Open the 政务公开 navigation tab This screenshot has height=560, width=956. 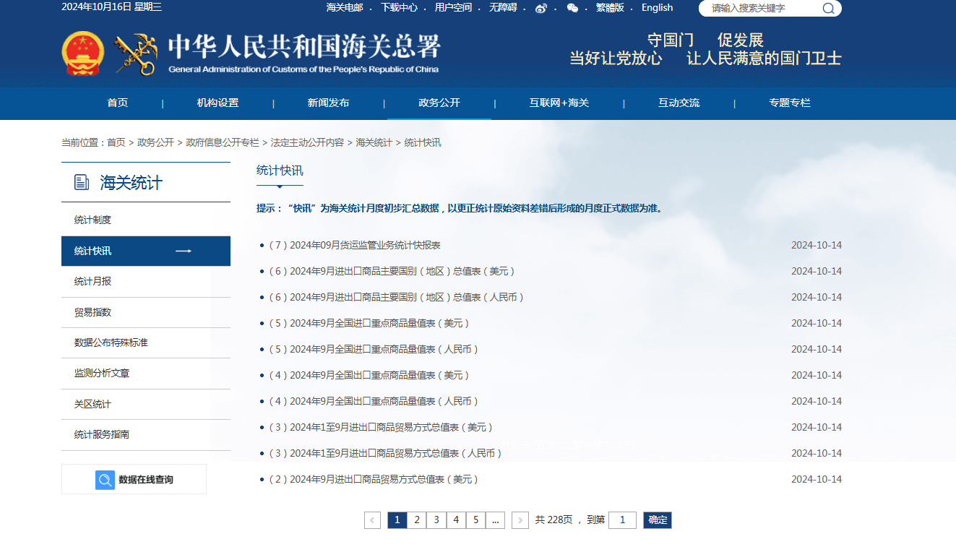(439, 103)
